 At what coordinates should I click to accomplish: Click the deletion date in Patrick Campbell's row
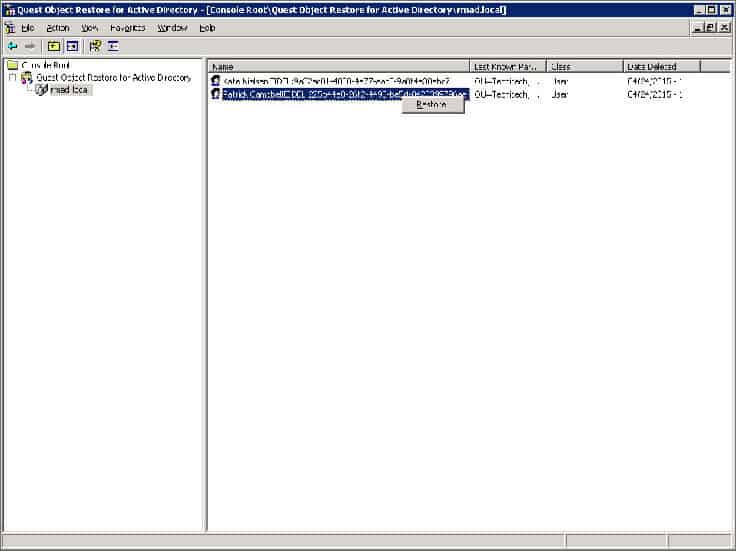click(655, 94)
